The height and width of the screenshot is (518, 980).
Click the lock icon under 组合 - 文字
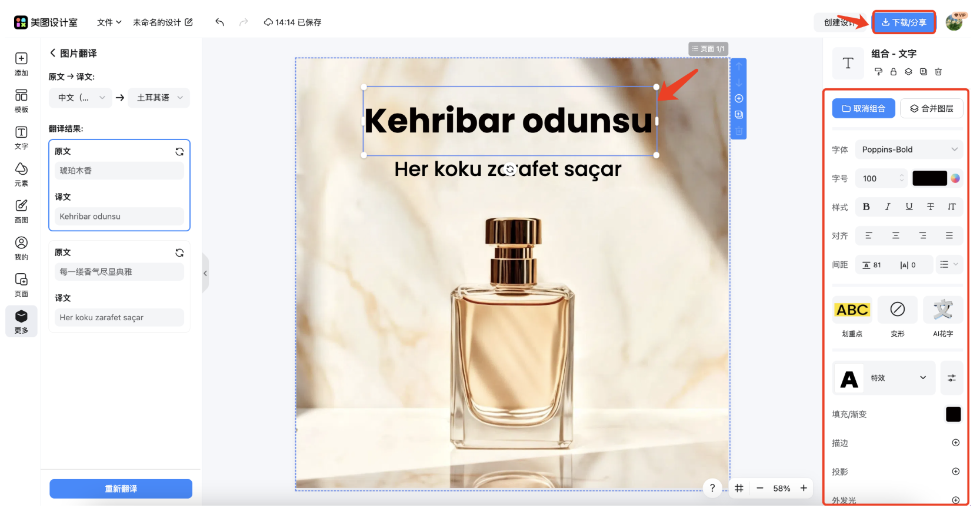(x=893, y=72)
